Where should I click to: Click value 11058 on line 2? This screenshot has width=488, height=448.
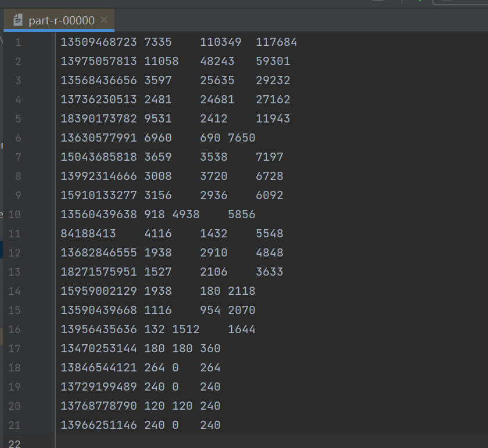162,62
